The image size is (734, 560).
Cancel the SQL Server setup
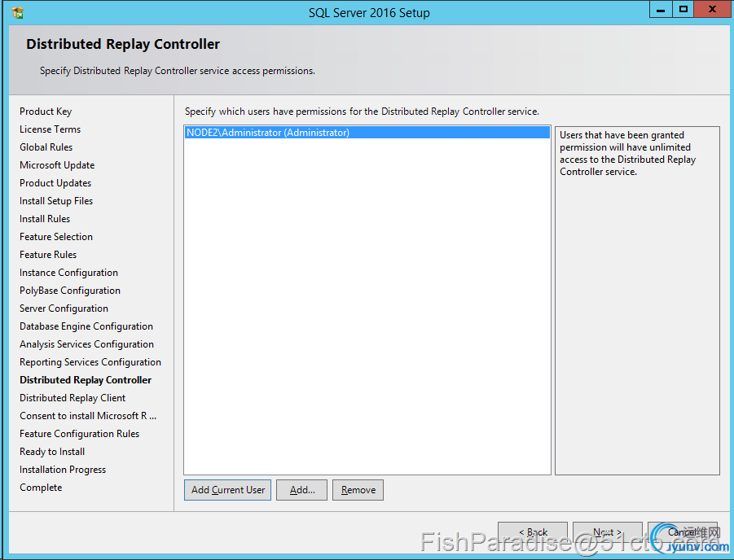(x=683, y=532)
